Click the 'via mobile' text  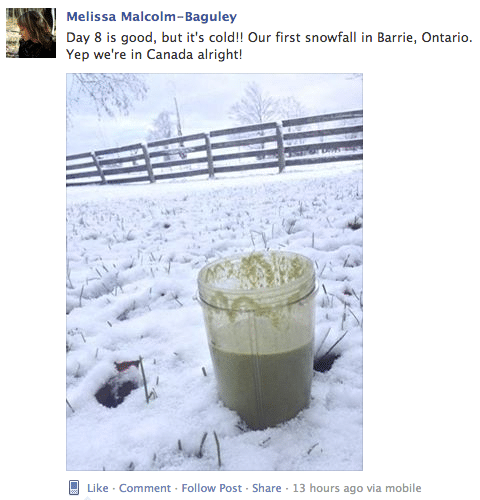[394, 488]
